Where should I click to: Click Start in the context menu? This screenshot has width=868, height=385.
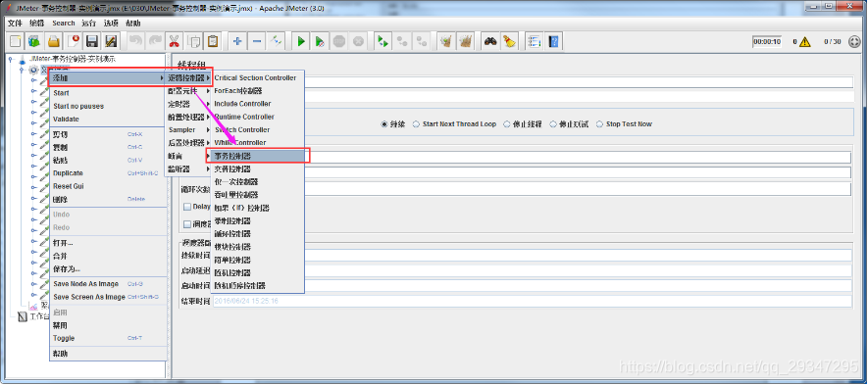(x=108, y=93)
